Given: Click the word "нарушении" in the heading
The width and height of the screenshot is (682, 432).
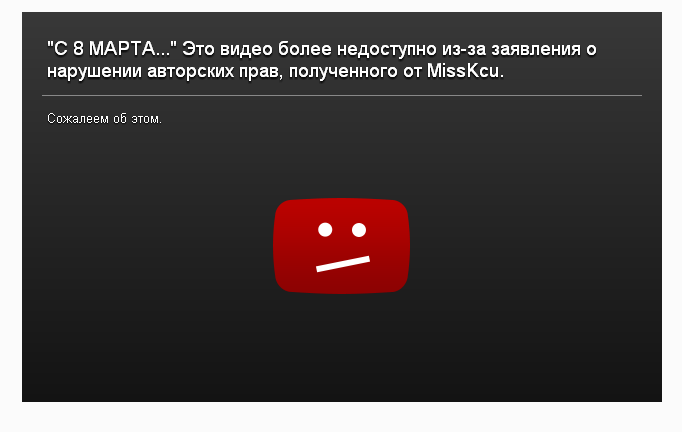Looking at the screenshot, I should tap(94, 71).
